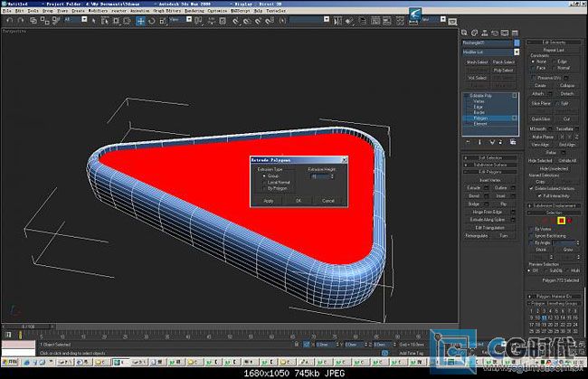Click Configure Modifier Sets icon below stack
588x379 pixels.
[513, 142]
